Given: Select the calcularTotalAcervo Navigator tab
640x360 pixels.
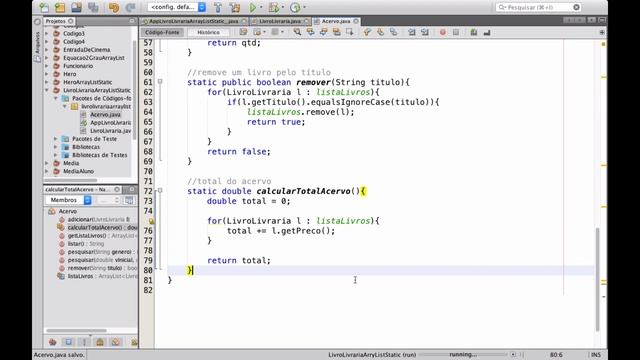Looking at the screenshot, I should click(82, 189).
